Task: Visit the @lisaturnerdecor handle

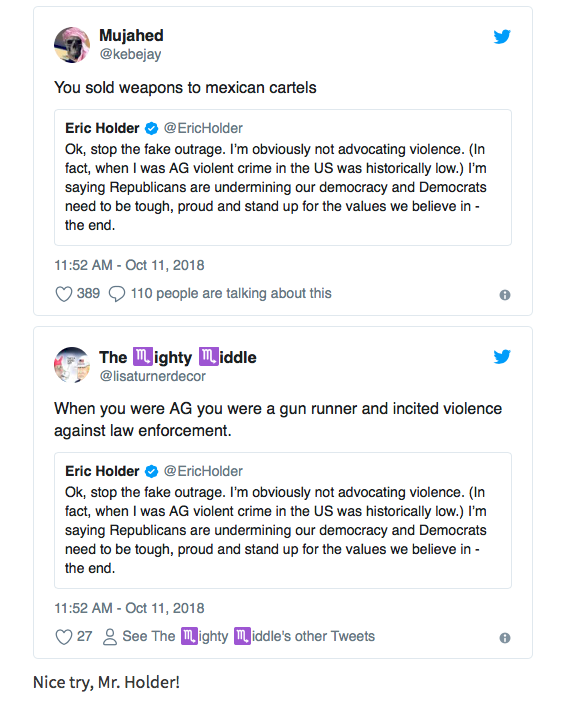Action: [152, 376]
